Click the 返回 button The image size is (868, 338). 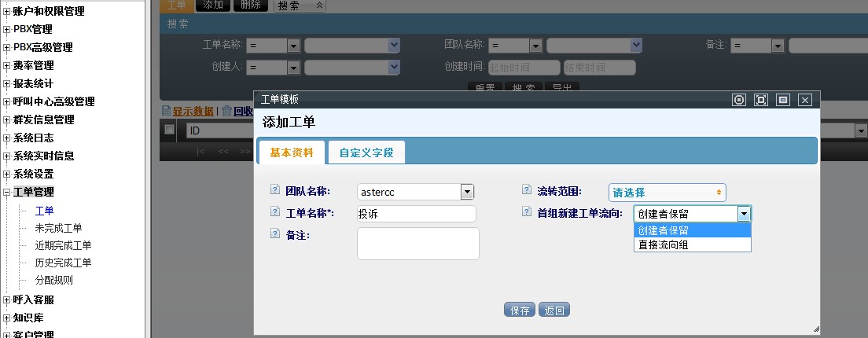point(554,310)
